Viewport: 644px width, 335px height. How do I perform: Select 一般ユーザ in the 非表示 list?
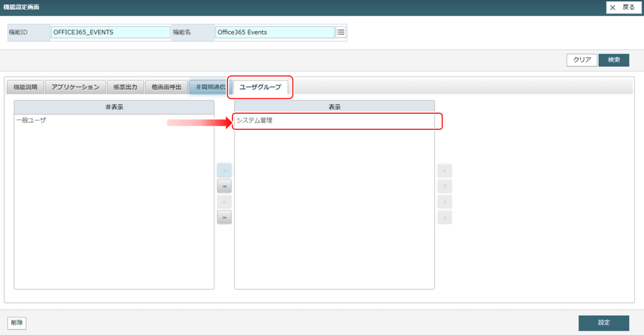tap(114, 121)
